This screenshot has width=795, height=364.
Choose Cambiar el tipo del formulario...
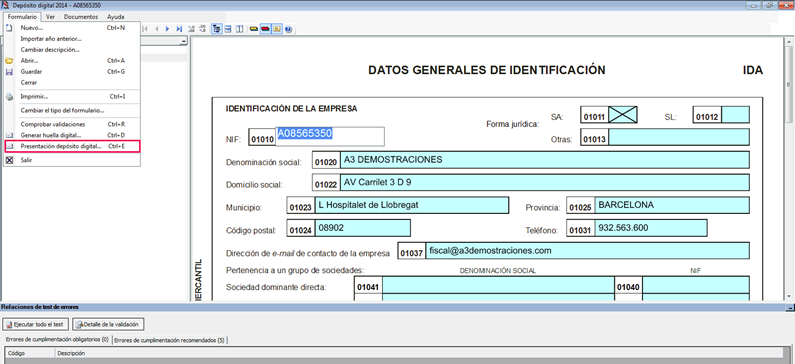(71, 110)
